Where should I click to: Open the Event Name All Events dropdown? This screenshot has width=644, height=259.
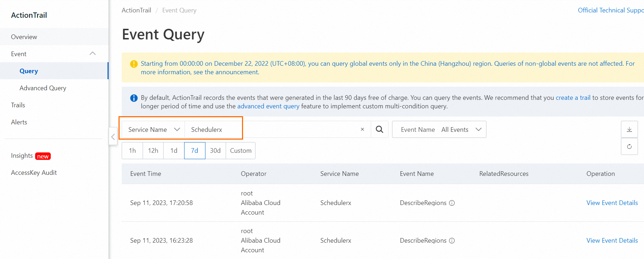pyautogui.click(x=439, y=129)
